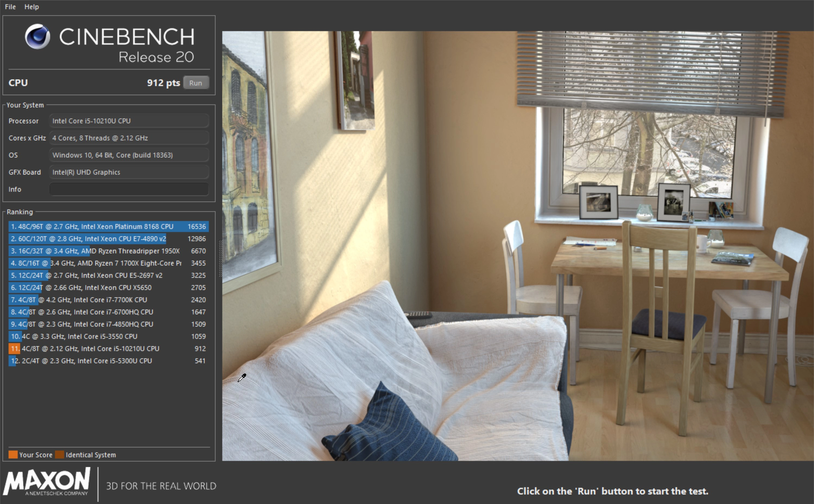Click the Processor field showing i5-10210U
The height and width of the screenshot is (504, 814).
(129, 121)
